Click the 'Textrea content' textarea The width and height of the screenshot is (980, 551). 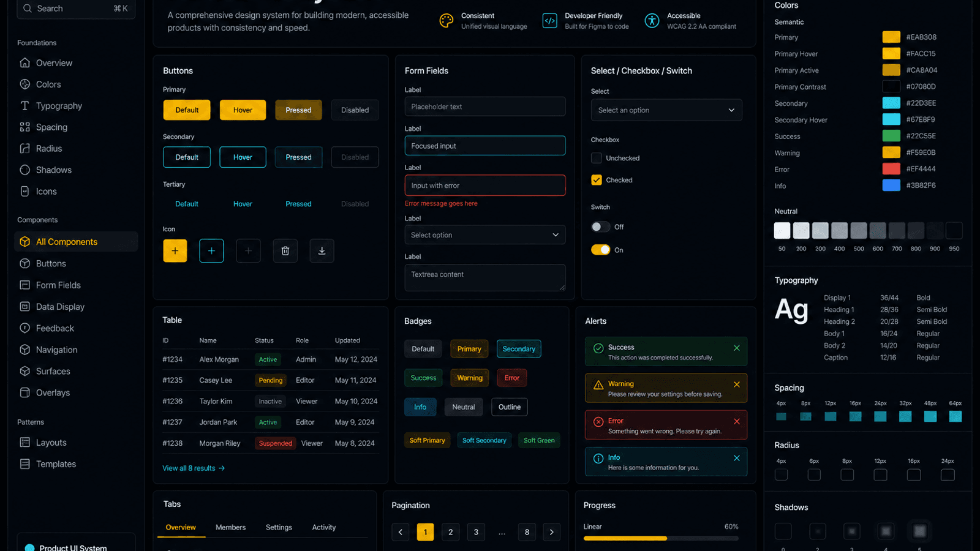[x=484, y=277]
